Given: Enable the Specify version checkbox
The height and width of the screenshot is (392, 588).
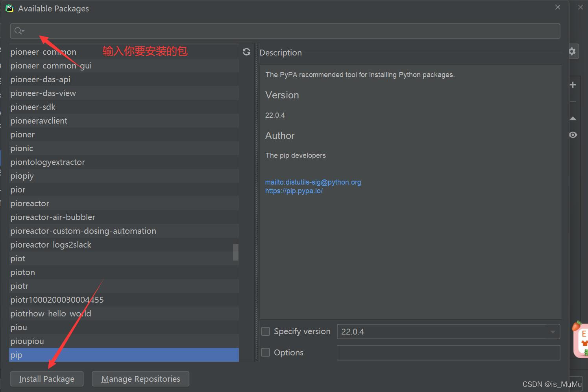Looking at the screenshot, I should 266,331.
